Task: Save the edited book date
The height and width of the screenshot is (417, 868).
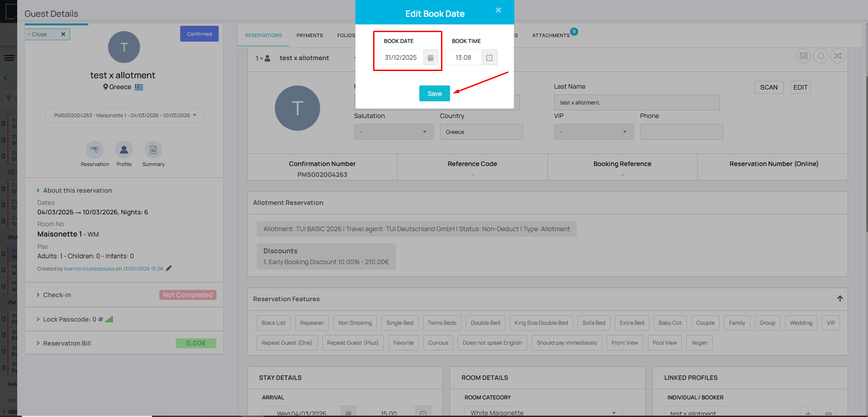Action: point(434,94)
